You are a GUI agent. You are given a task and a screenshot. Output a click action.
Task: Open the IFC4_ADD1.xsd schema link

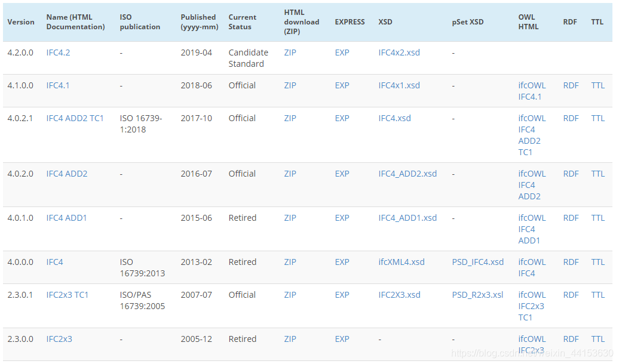point(407,218)
